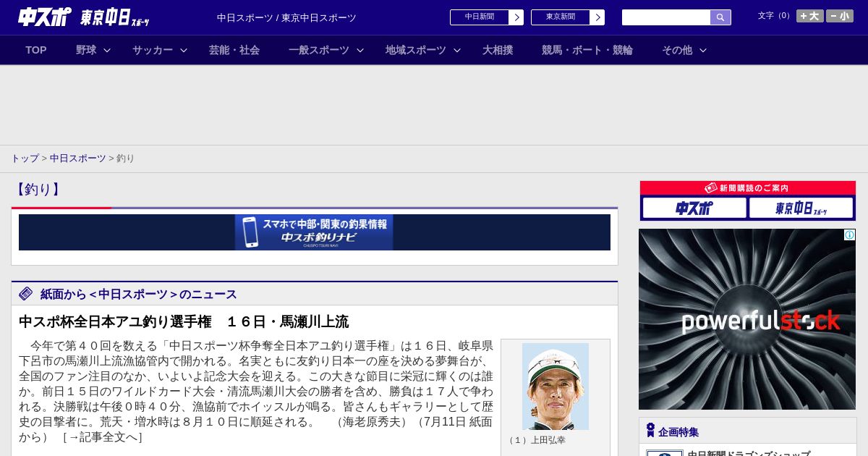Expand chevron next to その他
The height and width of the screenshot is (456, 868).
703,50
